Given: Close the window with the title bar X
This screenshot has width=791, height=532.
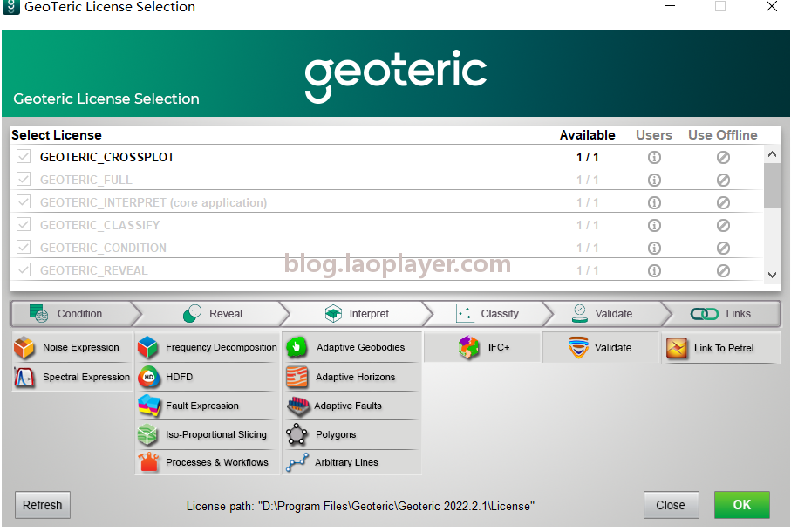Looking at the screenshot, I should click(772, 7).
